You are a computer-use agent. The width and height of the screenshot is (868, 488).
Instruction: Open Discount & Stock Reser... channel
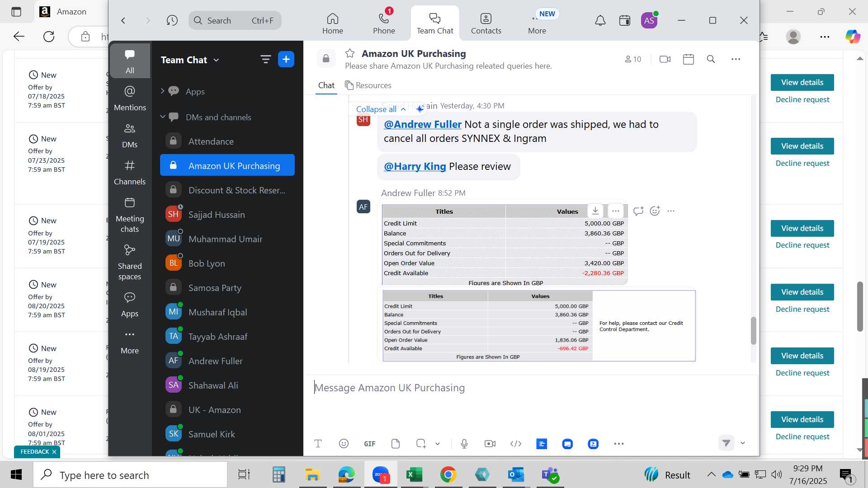[x=227, y=190]
